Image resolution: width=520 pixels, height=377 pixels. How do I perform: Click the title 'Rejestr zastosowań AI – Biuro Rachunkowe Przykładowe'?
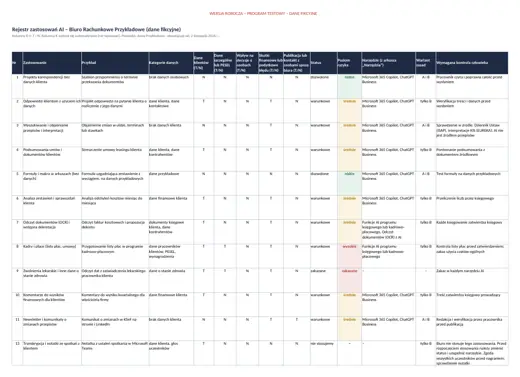[96, 29]
